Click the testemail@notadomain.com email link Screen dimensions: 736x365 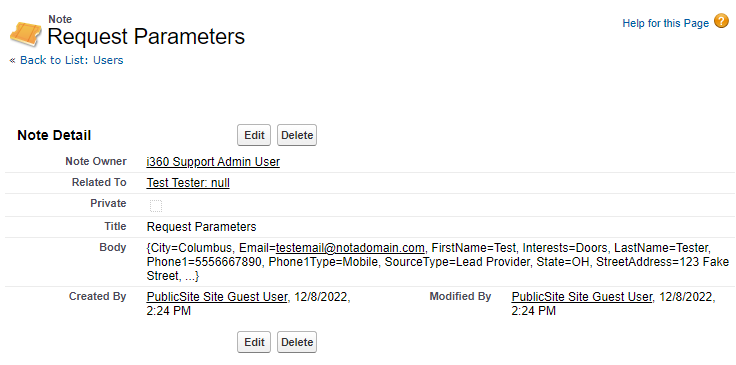pos(350,247)
